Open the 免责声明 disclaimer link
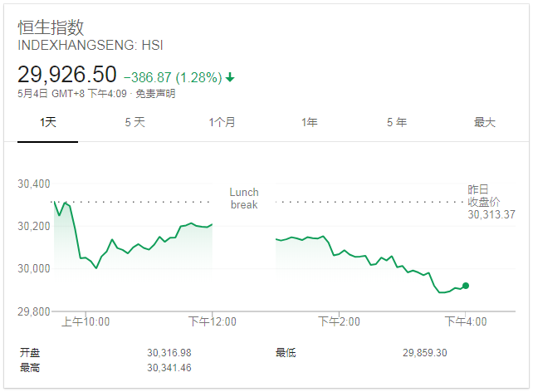The image size is (533, 392). (155, 94)
